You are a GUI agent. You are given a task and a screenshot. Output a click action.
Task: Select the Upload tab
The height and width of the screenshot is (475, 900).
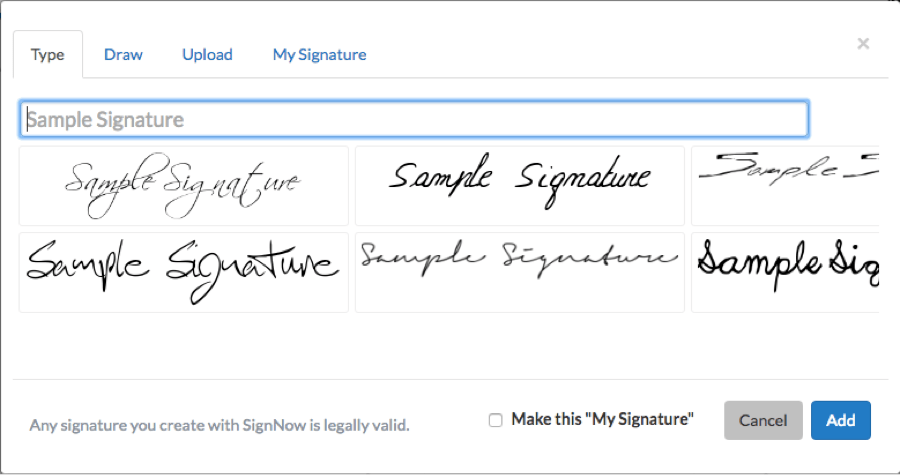click(207, 55)
